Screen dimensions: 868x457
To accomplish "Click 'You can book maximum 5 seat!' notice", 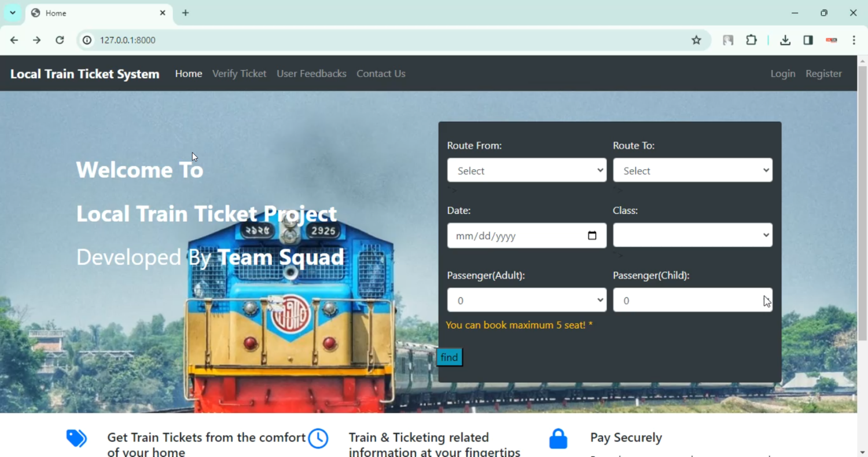I will tap(520, 325).
